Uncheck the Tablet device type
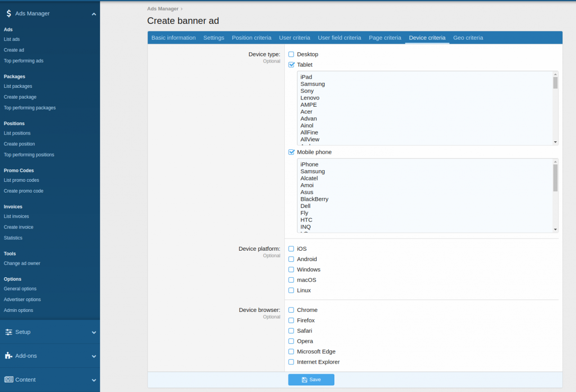 [291, 64]
